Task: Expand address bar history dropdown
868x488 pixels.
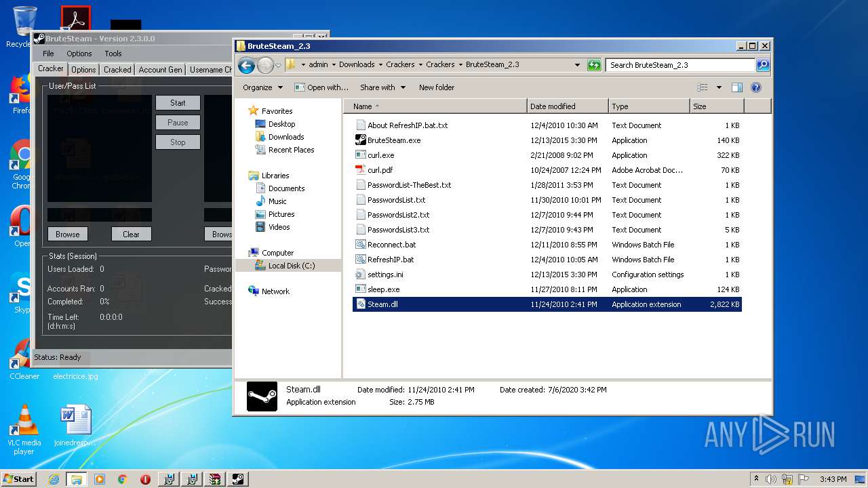Action: (577, 65)
